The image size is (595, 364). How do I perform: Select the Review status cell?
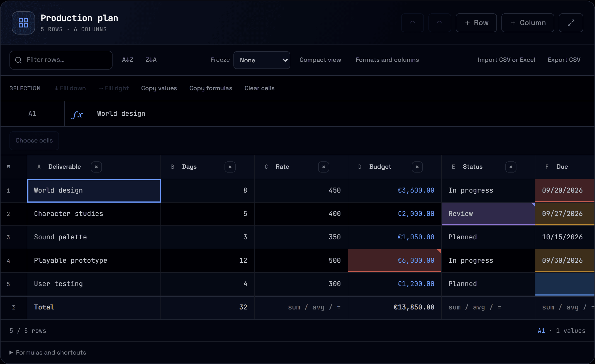488,214
